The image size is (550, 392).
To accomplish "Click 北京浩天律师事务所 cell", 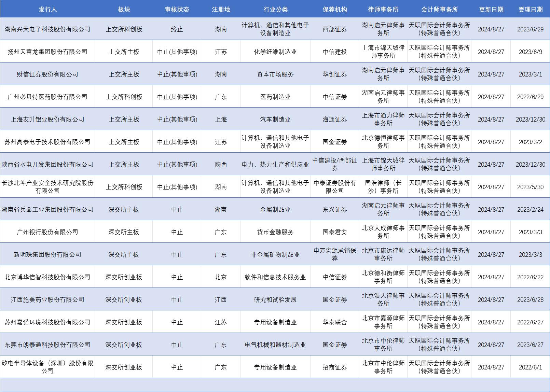I will click(383, 299).
